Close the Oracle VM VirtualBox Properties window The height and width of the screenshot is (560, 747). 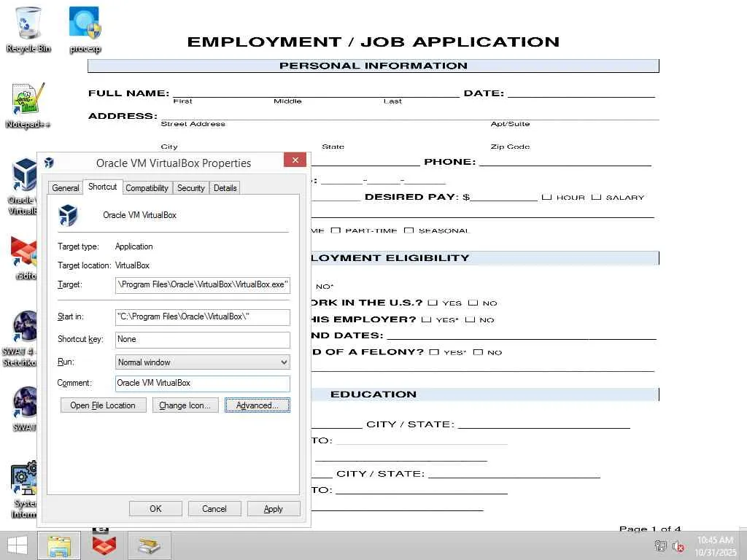(x=295, y=160)
